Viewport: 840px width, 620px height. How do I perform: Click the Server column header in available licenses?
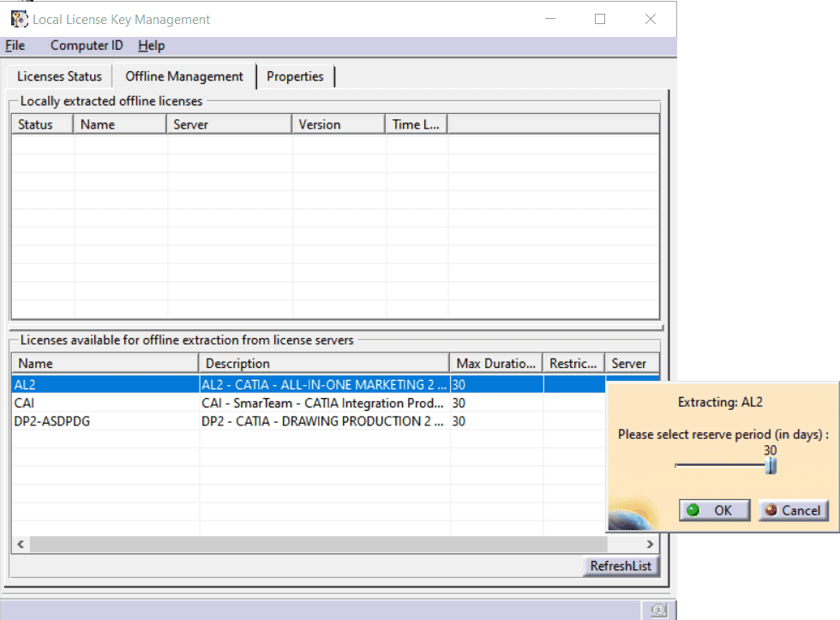click(x=633, y=364)
